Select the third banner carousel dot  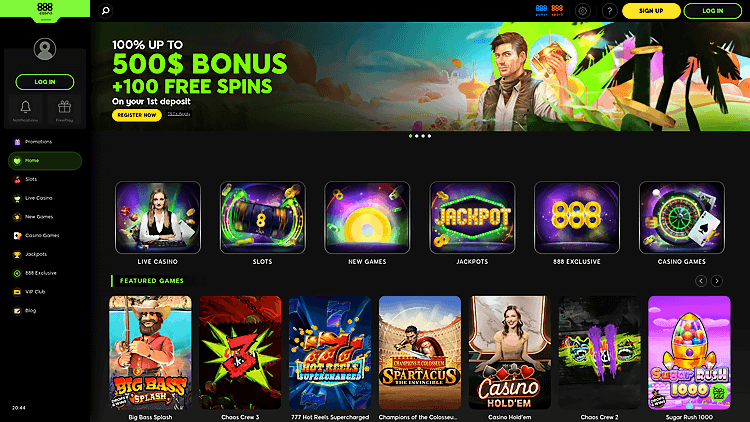(423, 136)
